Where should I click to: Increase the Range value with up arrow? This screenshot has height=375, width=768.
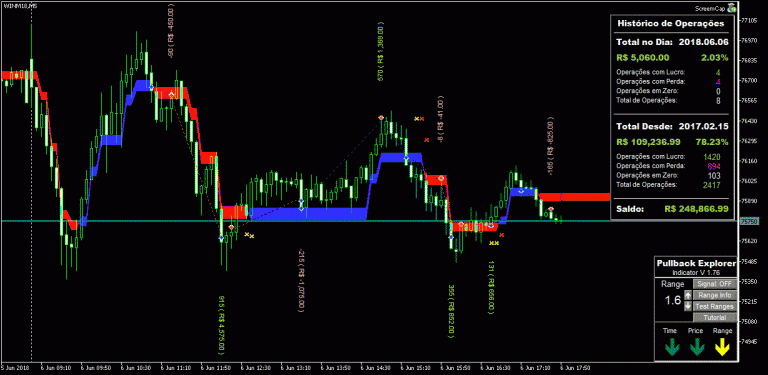pos(688,295)
